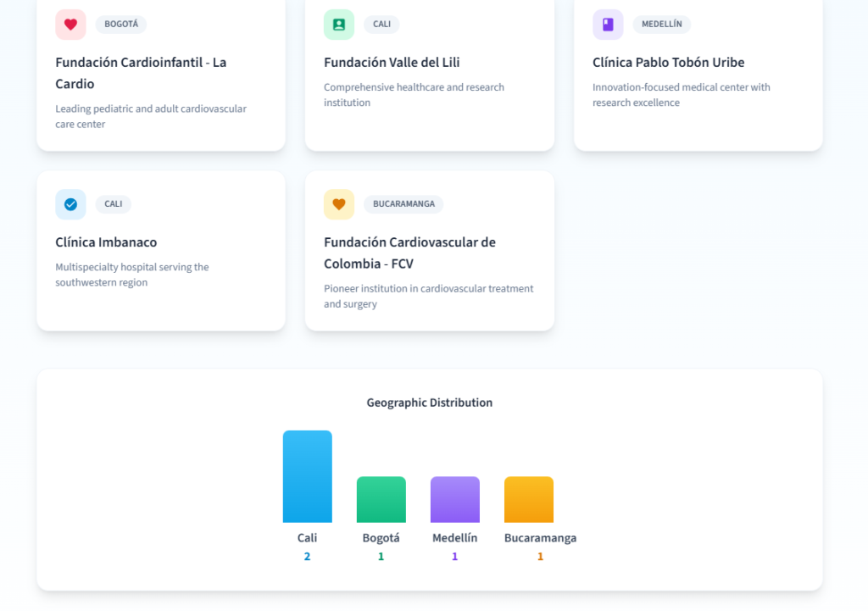Select the BUCARAMANGA location tag
The height and width of the screenshot is (611, 868).
pos(403,204)
